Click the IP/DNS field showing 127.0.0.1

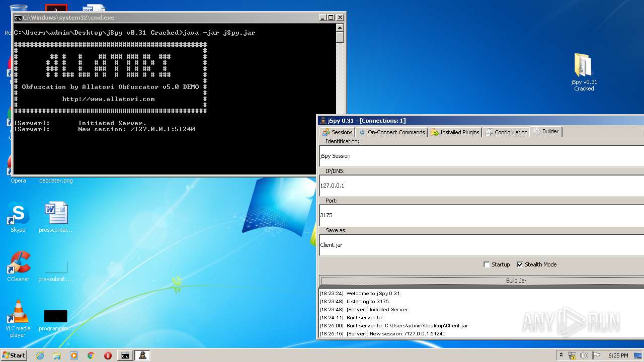click(x=482, y=186)
